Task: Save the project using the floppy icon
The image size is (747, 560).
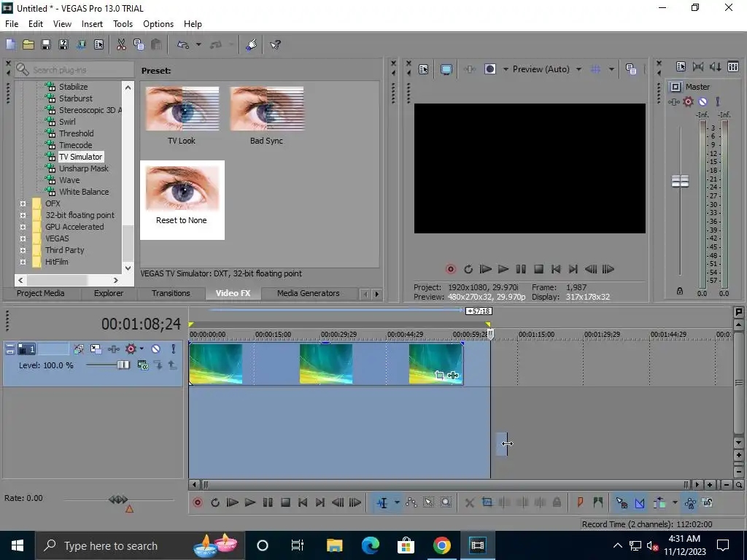Action: point(46,44)
